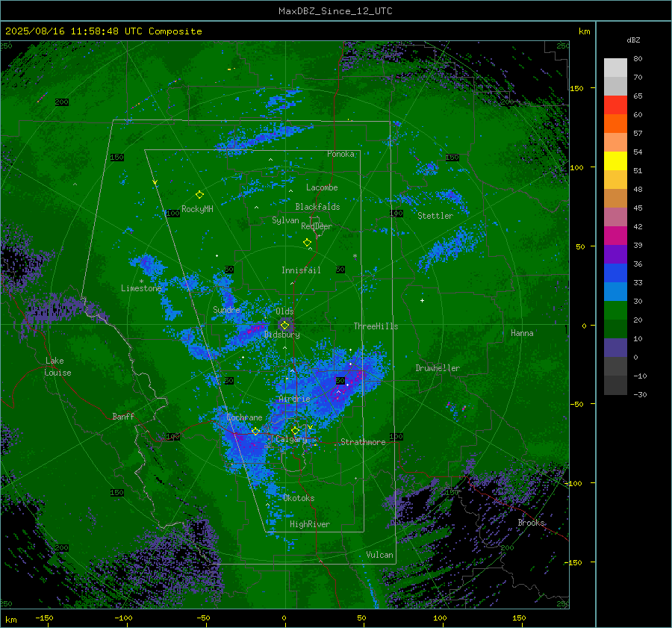Click the dBZ legend heading

coord(633,40)
